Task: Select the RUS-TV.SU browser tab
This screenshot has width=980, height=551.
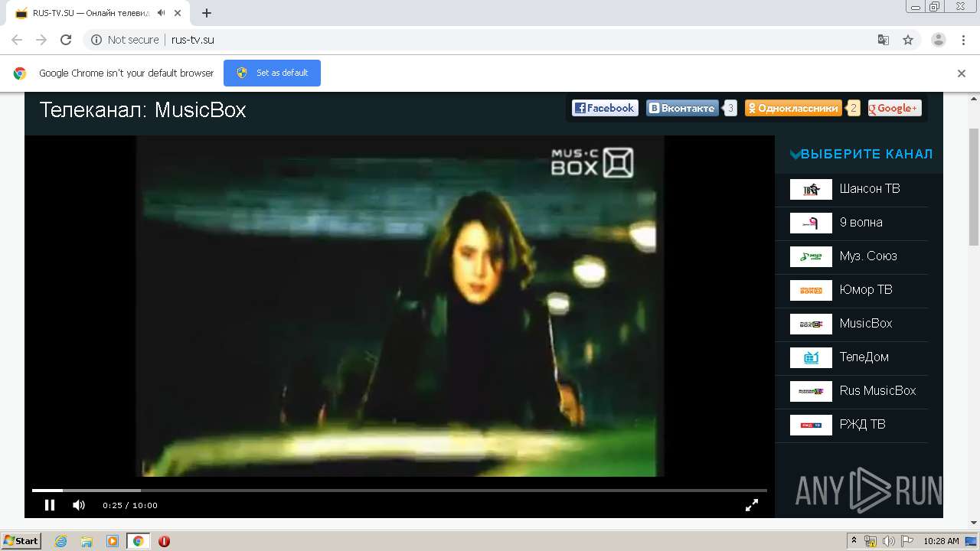Action: (x=100, y=13)
